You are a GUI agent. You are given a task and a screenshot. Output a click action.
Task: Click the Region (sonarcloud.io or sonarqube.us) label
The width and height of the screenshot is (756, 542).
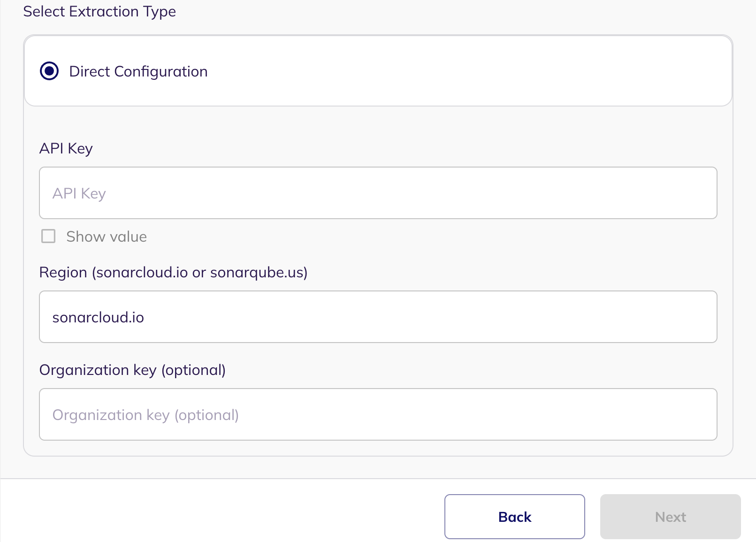(x=174, y=272)
